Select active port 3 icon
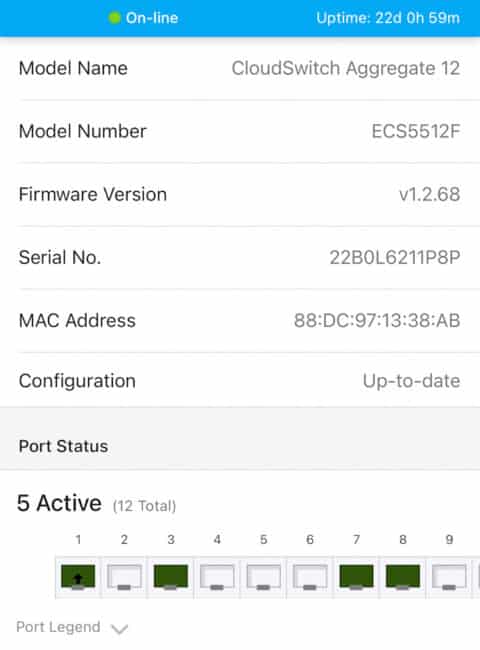The image size is (480, 650). (x=171, y=577)
